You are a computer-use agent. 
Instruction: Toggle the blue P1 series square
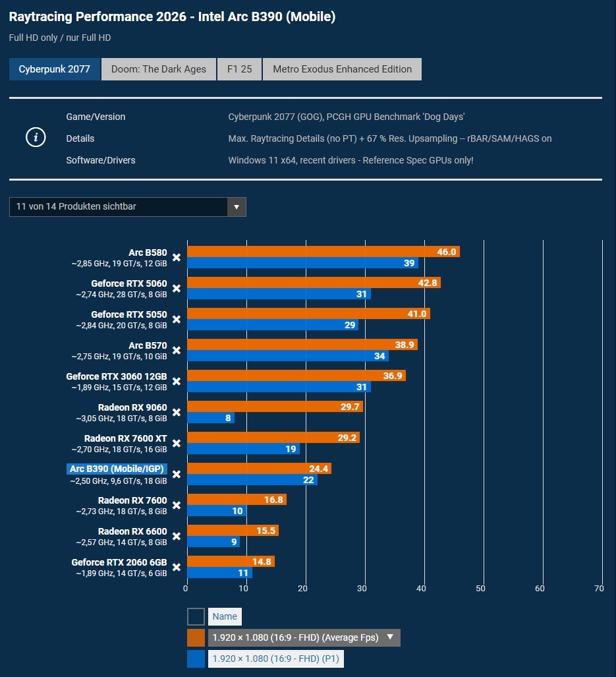point(196,659)
